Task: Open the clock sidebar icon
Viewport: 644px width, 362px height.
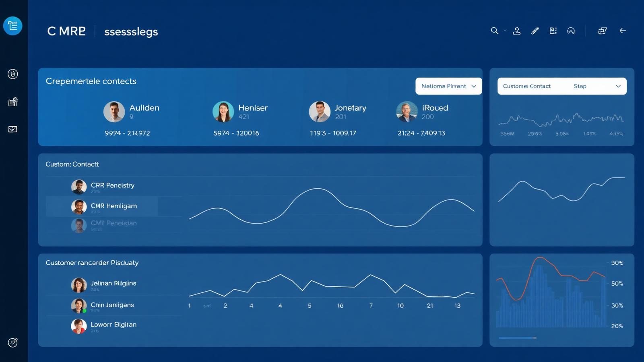Action: click(13, 74)
